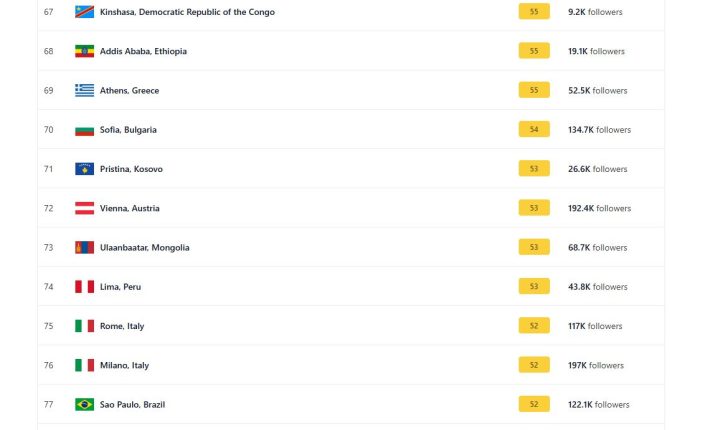Click rank number 74 in the Lima row
This screenshot has width=728, height=430.
pyautogui.click(x=49, y=287)
